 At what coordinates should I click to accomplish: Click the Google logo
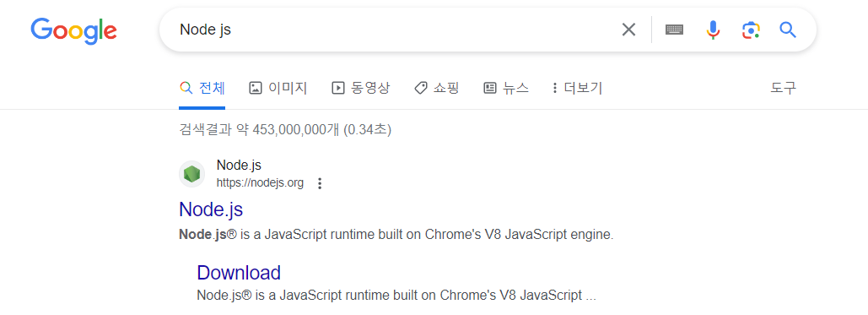[x=73, y=30]
